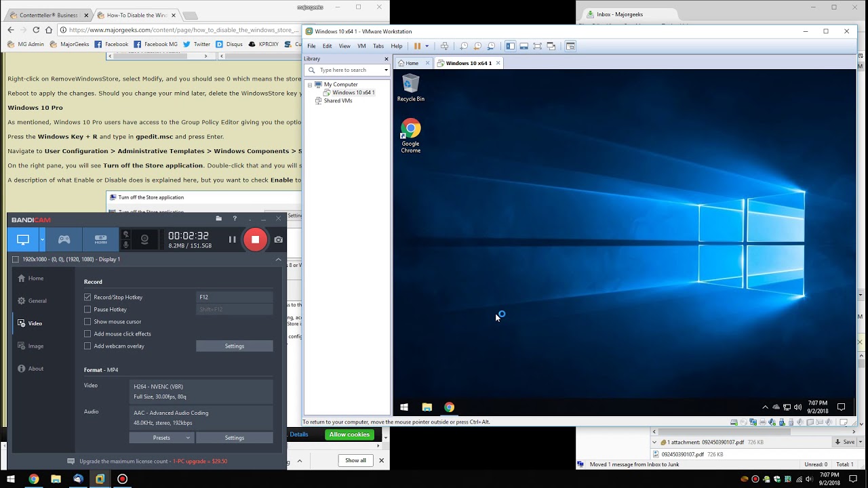Enable Add mouse click effects checkbox

click(x=87, y=333)
